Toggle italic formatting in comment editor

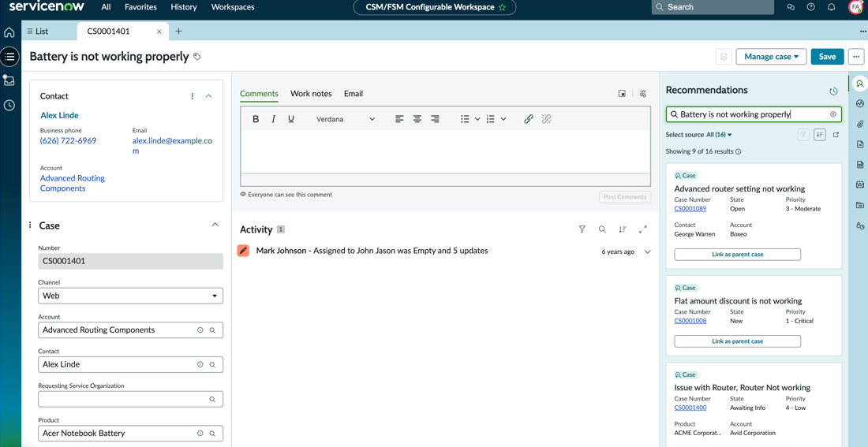tap(273, 119)
